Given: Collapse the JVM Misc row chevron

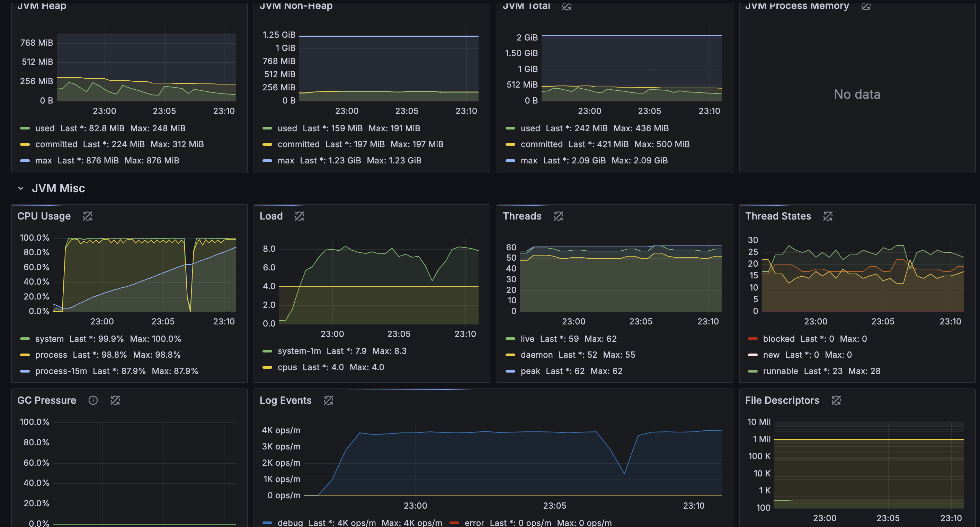Looking at the screenshot, I should (21, 188).
